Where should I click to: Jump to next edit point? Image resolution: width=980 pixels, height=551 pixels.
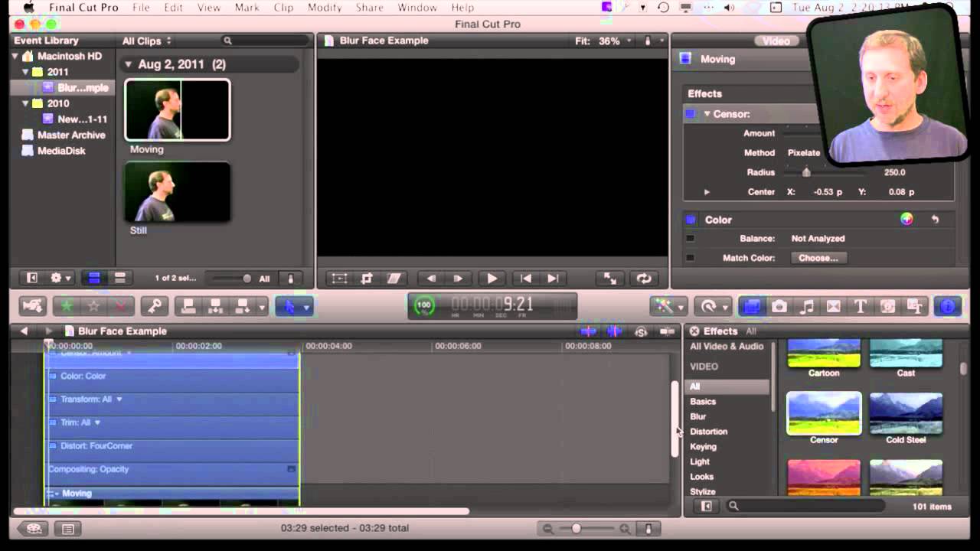pos(553,279)
